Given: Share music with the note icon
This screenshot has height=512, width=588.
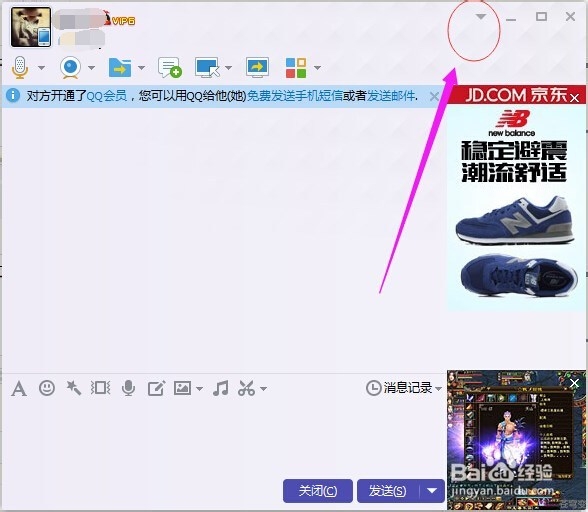Looking at the screenshot, I should tap(220, 388).
